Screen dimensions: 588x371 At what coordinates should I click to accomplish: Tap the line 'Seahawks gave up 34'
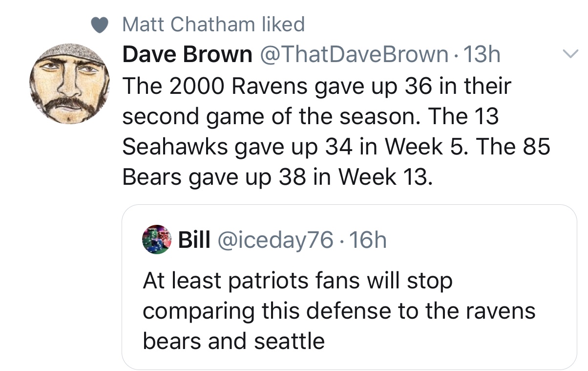[336, 147]
